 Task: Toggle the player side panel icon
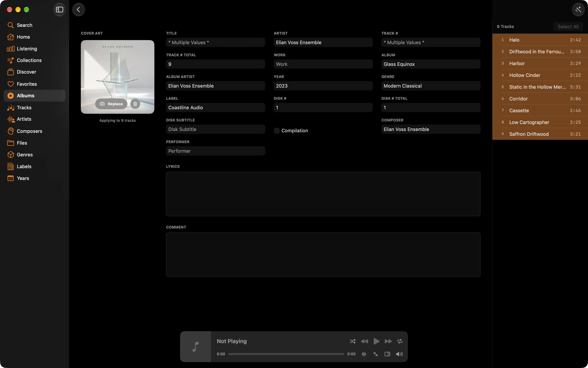click(387, 354)
